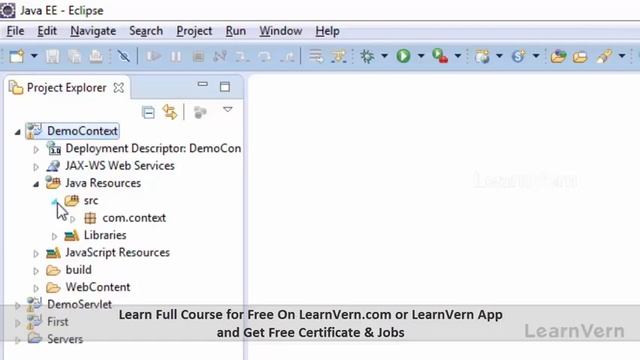Collapse the Java Resources node

pos(36,184)
